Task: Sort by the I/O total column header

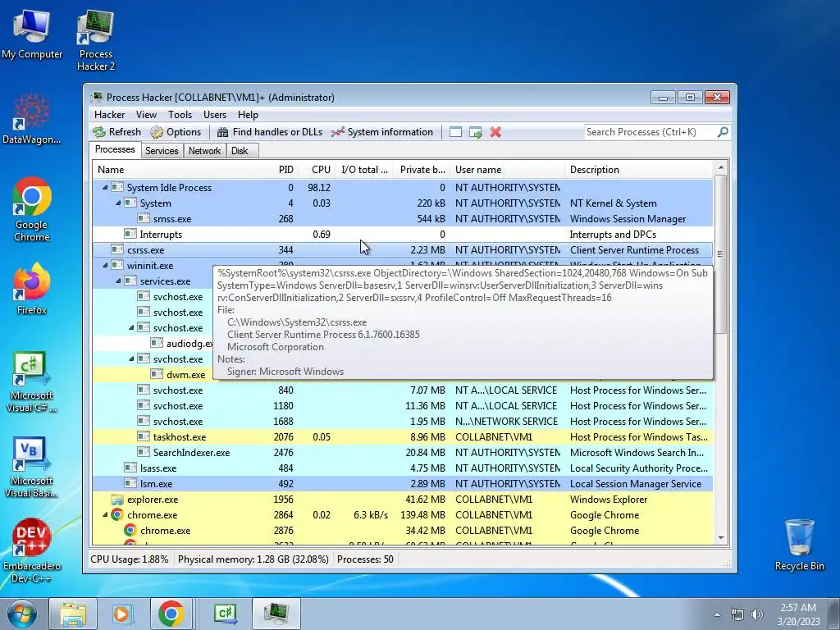Action: (364, 170)
